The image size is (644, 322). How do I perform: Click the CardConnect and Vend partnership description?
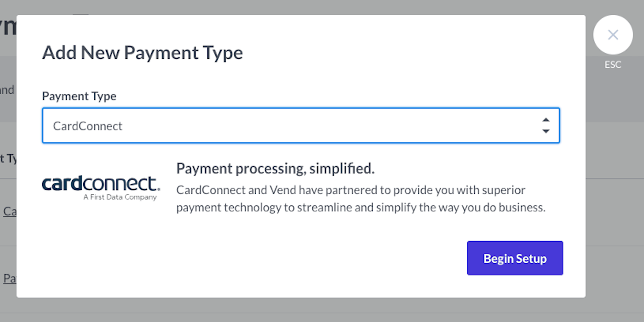pos(361,199)
